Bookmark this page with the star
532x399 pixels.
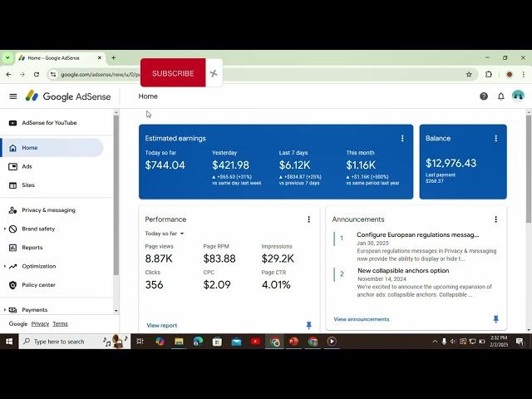[x=469, y=74]
